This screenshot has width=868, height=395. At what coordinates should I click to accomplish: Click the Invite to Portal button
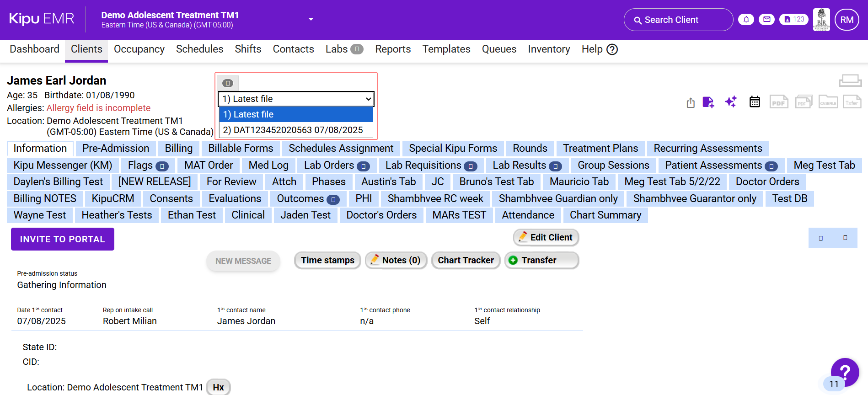63,239
